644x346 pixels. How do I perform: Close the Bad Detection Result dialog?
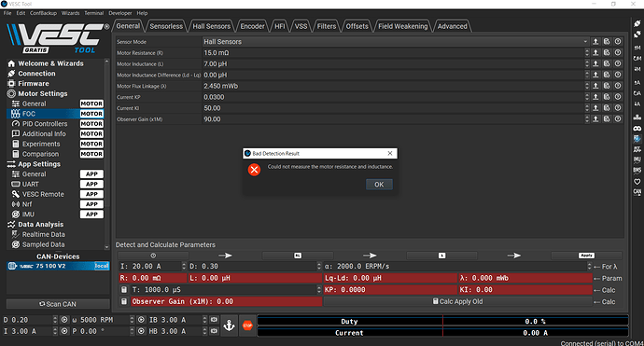390,153
